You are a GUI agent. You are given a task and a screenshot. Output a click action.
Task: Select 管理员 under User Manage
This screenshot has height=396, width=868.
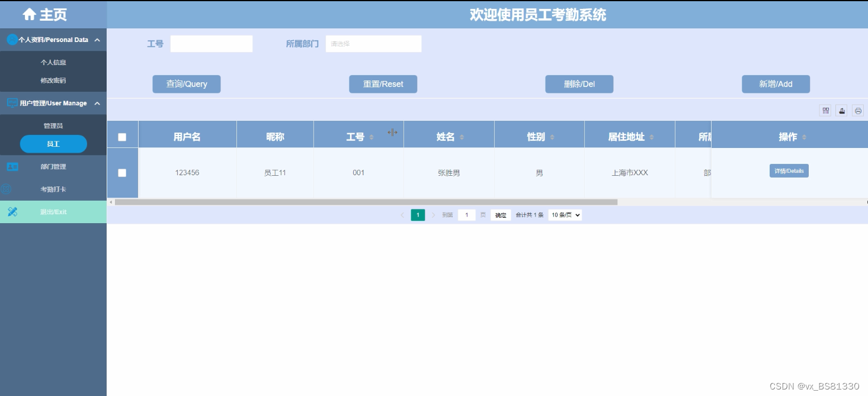point(53,125)
